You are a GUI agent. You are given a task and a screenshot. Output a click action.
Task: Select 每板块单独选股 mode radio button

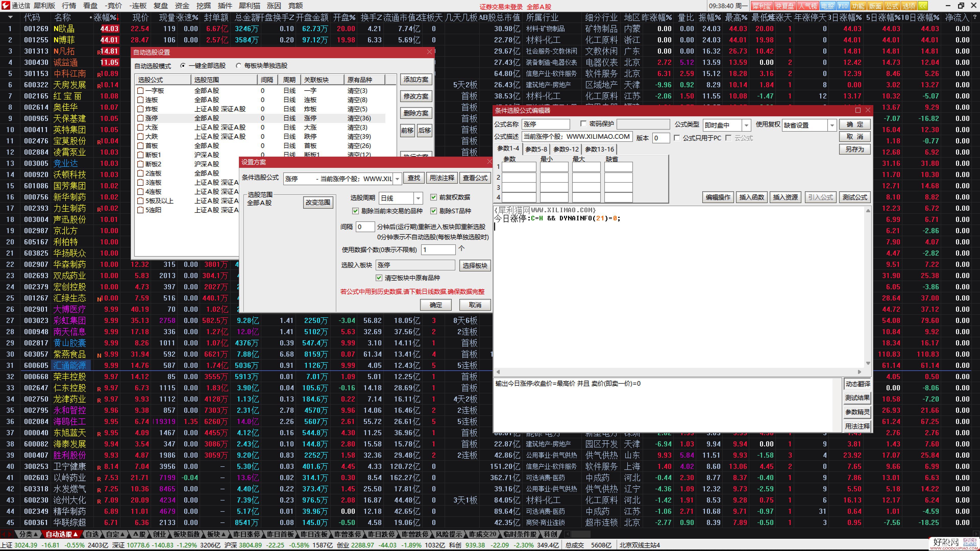(239, 66)
